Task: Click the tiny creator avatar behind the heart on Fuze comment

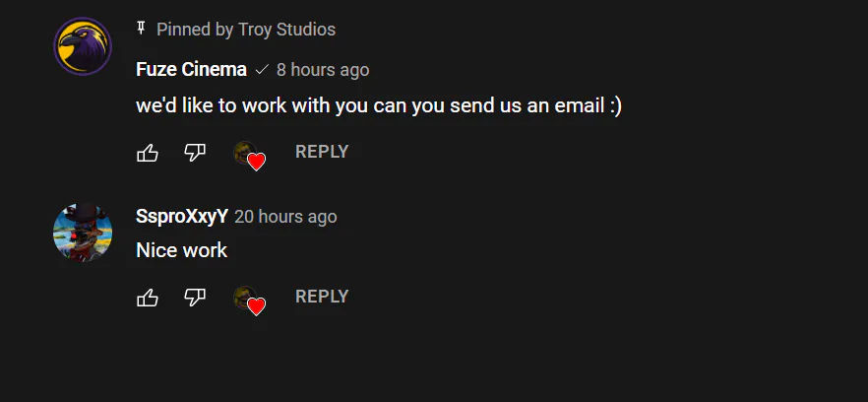Action: [243, 152]
